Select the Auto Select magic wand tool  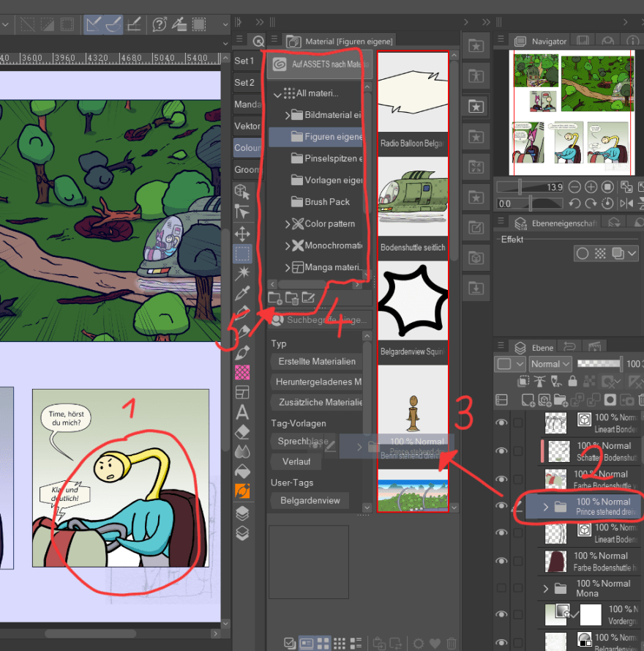click(242, 273)
